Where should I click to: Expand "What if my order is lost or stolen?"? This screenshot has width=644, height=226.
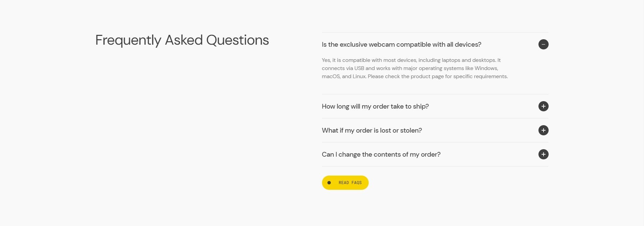click(x=372, y=131)
